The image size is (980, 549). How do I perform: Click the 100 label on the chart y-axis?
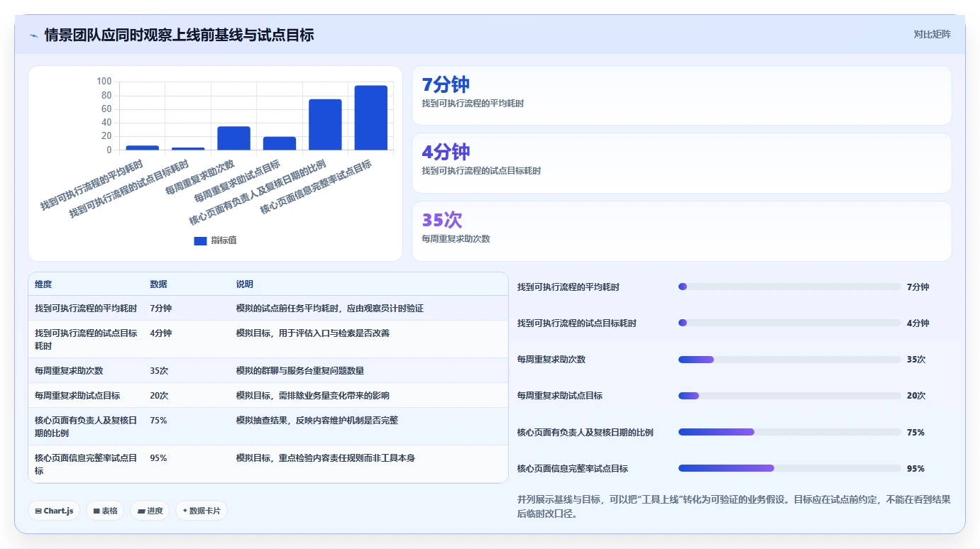point(104,82)
